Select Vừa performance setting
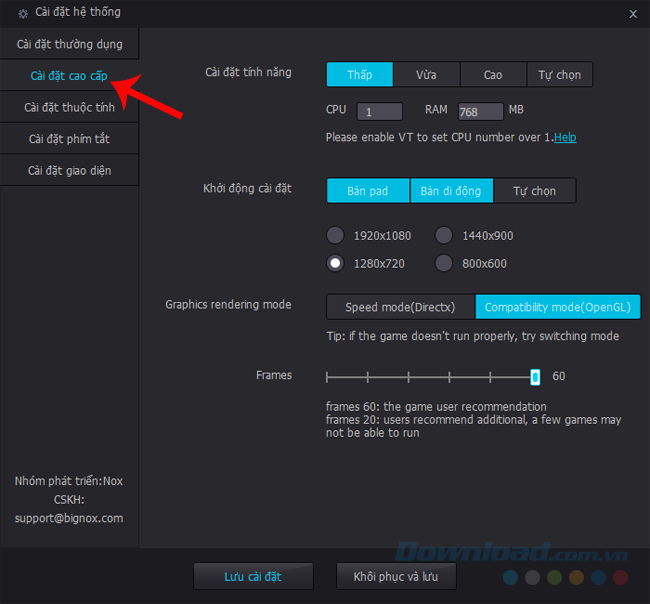This screenshot has height=604, width=650. [426, 75]
